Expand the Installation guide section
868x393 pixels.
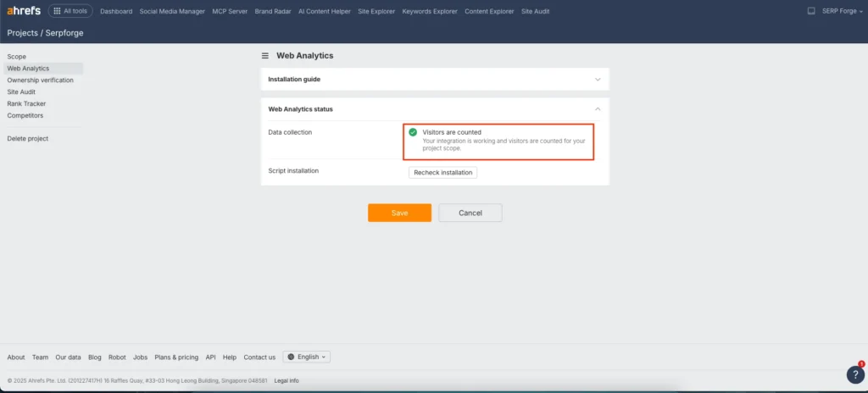[x=597, y=80]
